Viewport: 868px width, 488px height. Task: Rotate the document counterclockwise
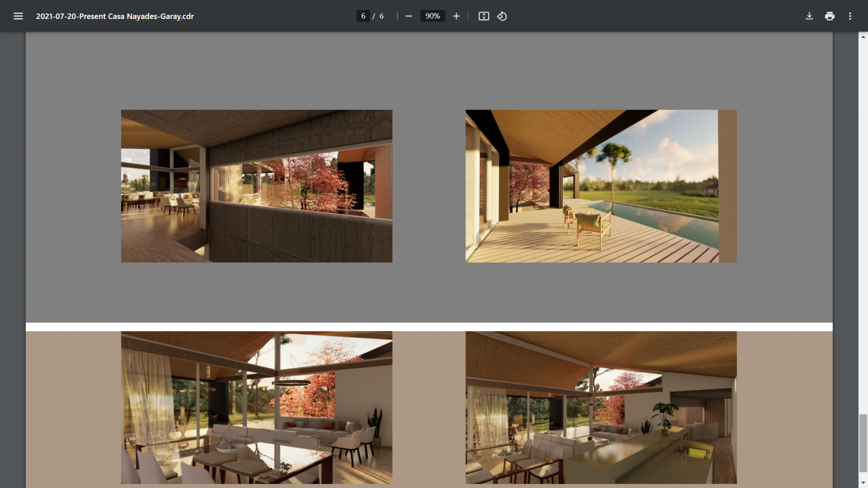[x=502, y=16]
